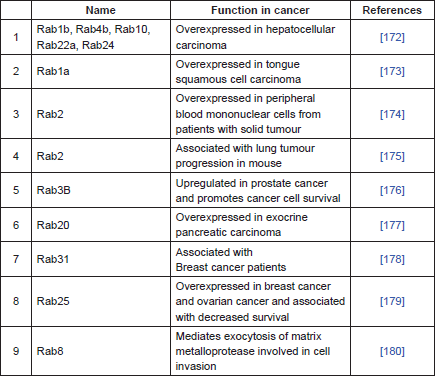Click the References column header
This screenshot has width=435, height=376.
tap(392, 10)
